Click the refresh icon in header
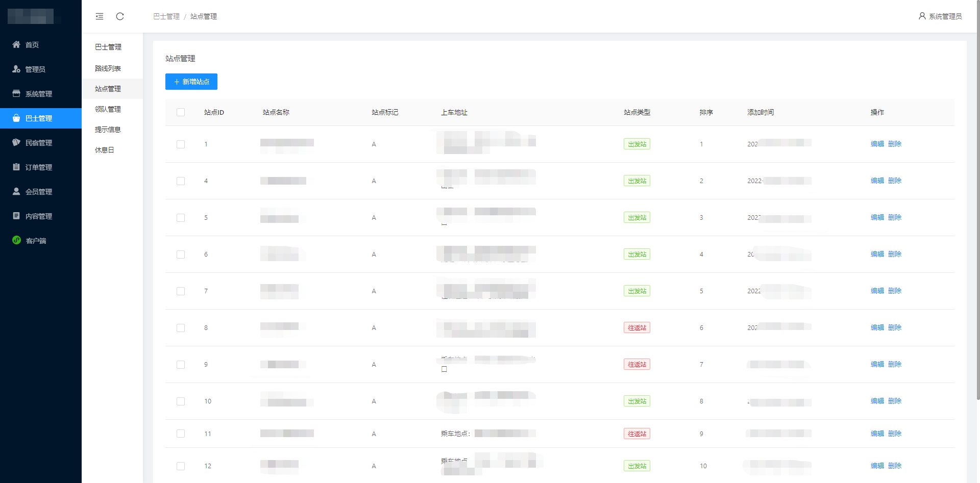The image size is (980, 483). [120, 16]
